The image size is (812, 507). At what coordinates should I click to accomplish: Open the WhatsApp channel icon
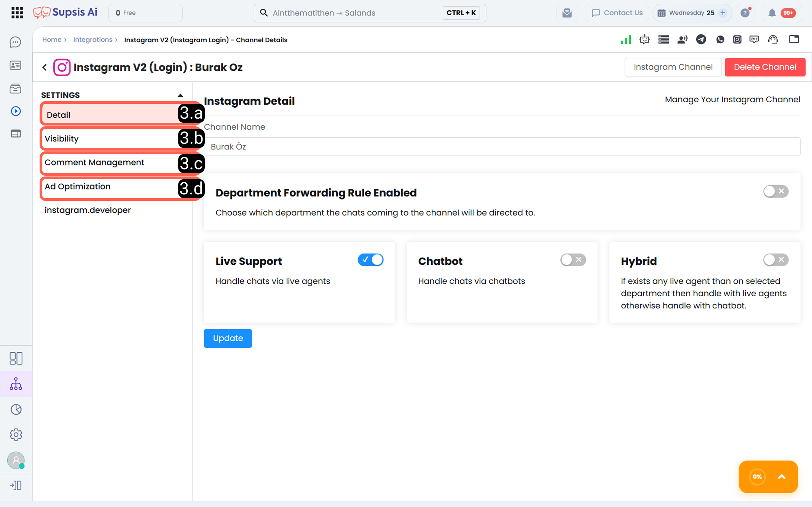pos(720,40)
